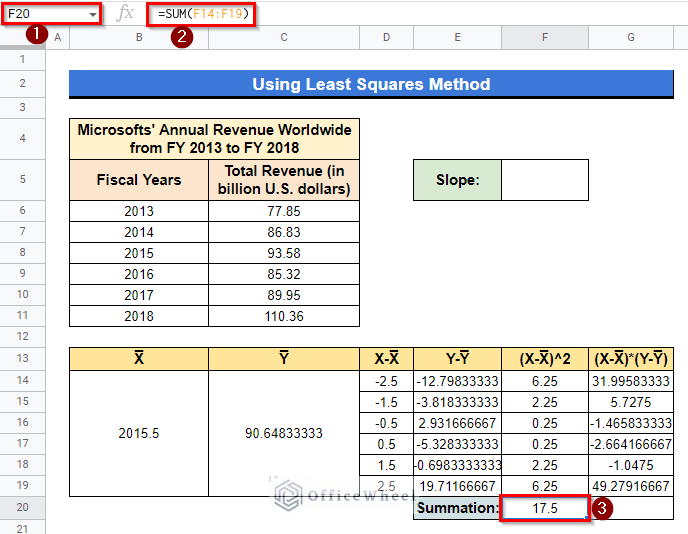Select column F header
Screen dimensions: 688x534
[x=545, y=38]
